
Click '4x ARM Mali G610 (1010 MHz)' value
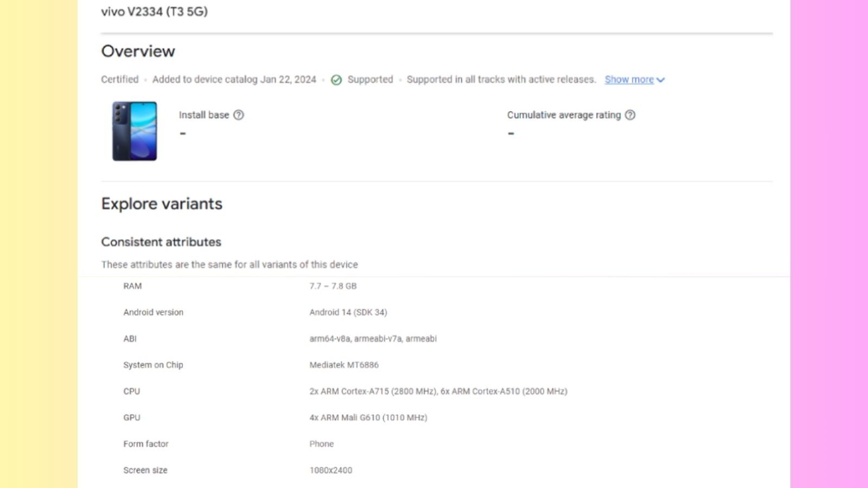368,418
